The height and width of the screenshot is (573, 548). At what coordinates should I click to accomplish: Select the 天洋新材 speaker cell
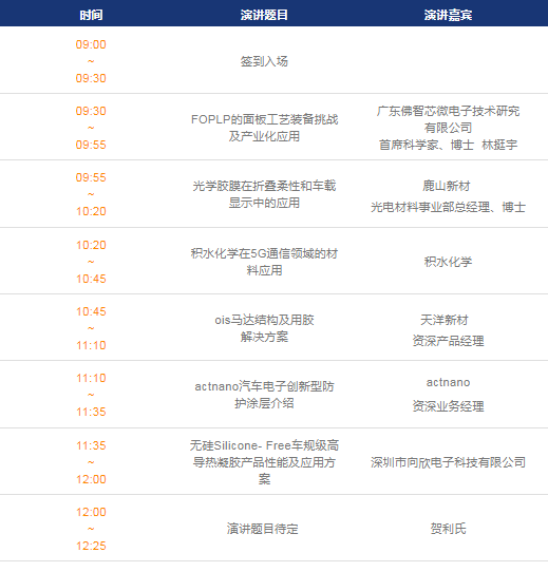(448, 330)
